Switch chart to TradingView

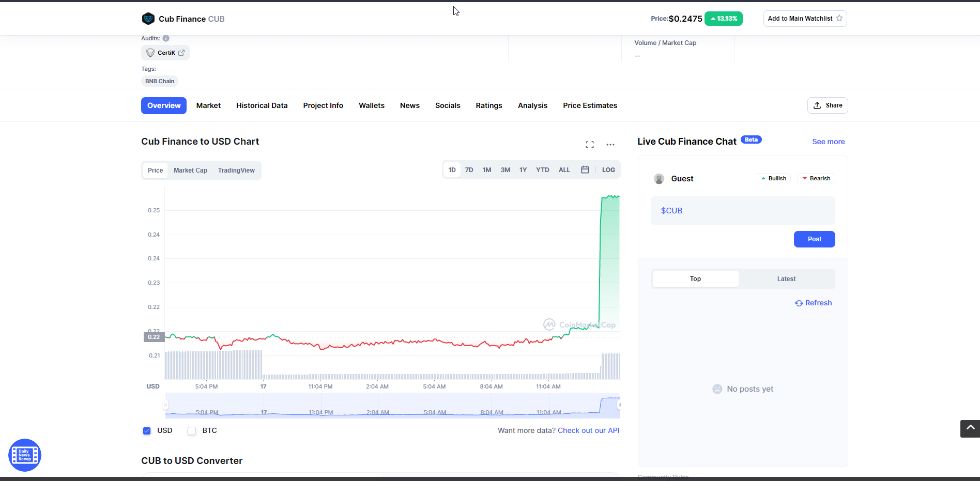(x=236, y=170)
